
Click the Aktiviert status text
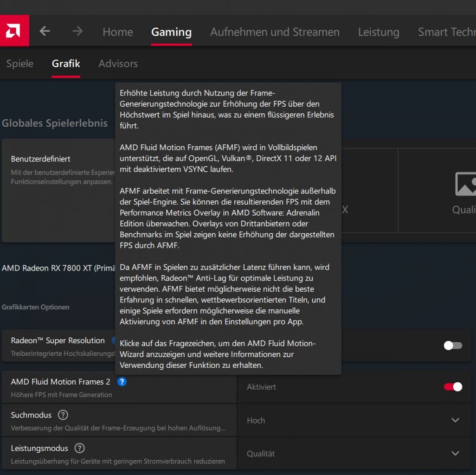click(261, 387)
